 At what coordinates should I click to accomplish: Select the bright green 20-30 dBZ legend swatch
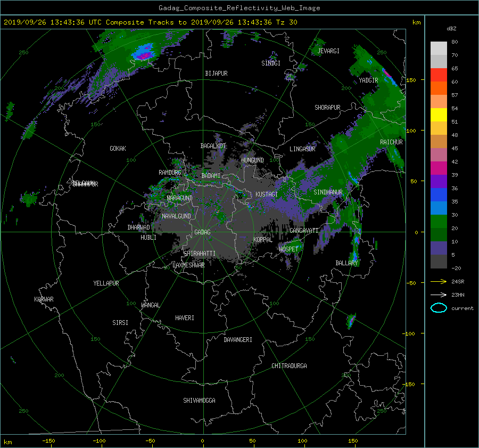pos(439,222)
